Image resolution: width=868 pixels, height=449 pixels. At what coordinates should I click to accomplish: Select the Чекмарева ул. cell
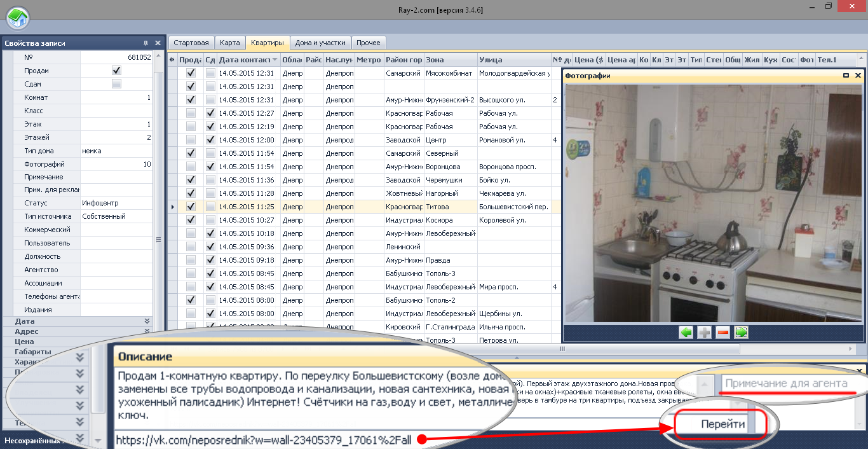514,193
